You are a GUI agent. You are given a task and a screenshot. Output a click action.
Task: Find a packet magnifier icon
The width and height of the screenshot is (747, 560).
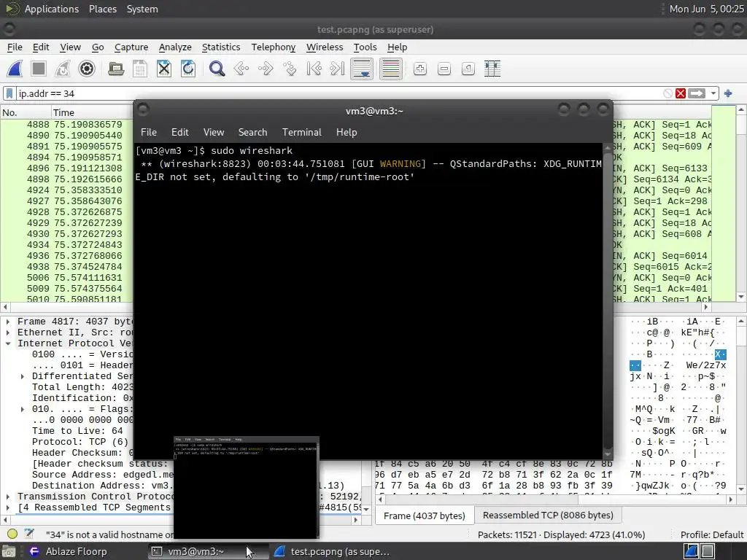pos(217,69)
